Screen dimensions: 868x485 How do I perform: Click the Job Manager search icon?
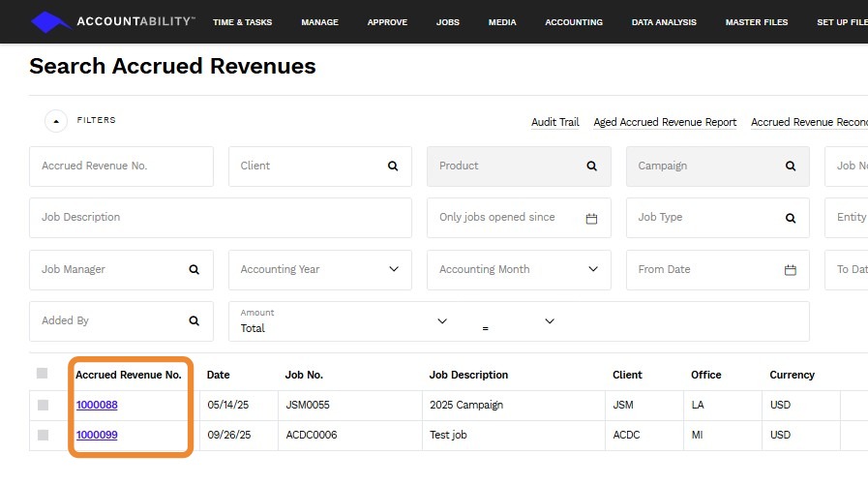click(x=194, y=270)
